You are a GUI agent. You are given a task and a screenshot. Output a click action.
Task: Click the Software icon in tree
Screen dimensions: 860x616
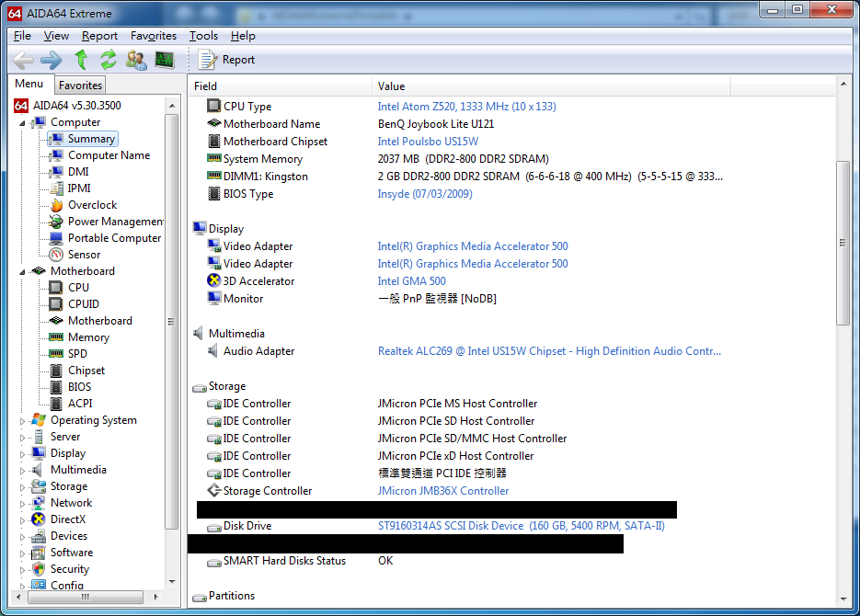pyautogui.click(x=39, y=553)
